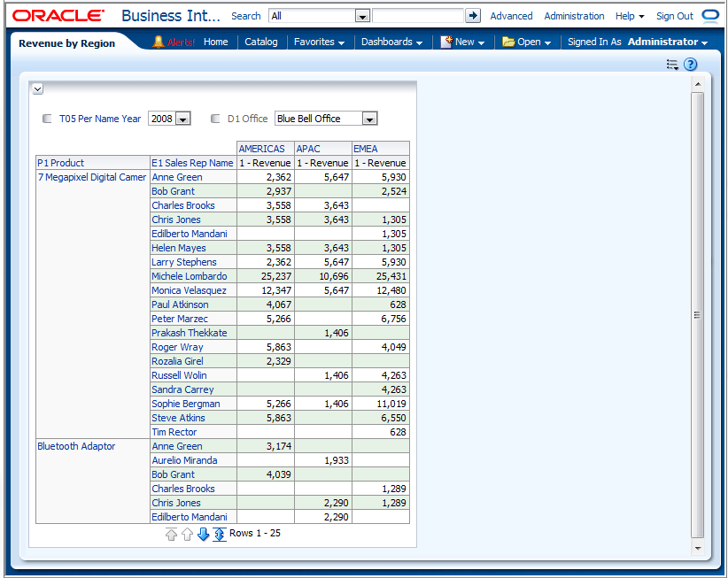The image size is (728, 578).
Task: Expand the search scope All dropdown
Action: pos(361,16)
